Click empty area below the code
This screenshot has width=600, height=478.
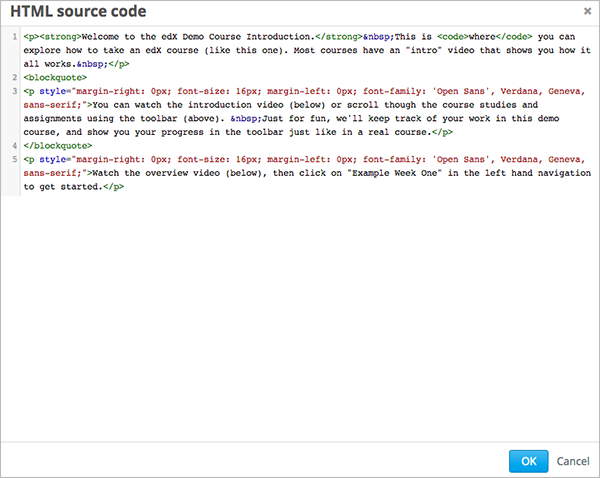click(300, 320)
